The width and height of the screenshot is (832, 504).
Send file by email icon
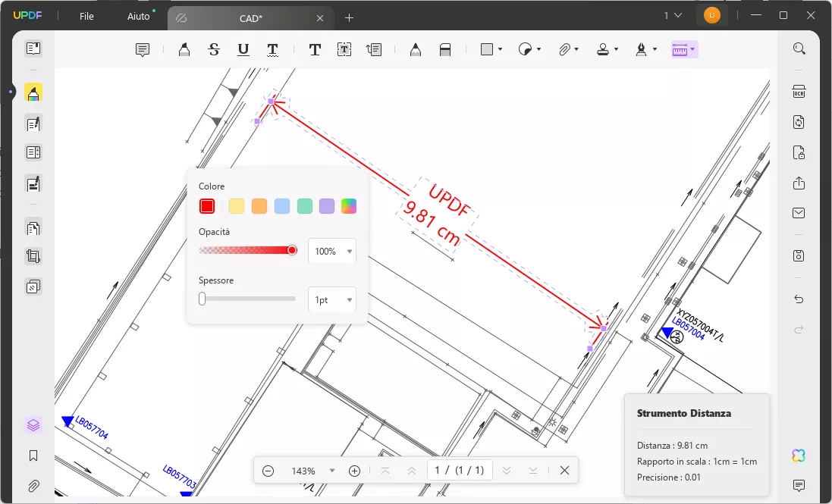[x=799, y=213]
